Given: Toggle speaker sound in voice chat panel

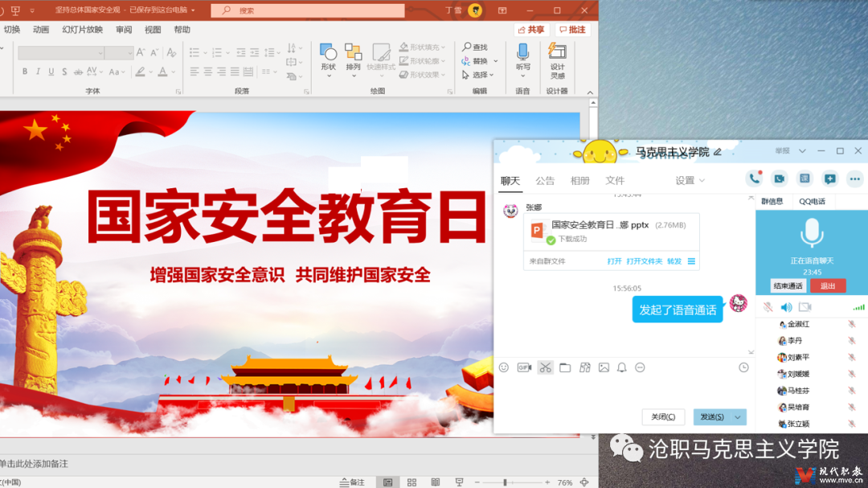Looking at the screenshot, I should pos(786,307).
